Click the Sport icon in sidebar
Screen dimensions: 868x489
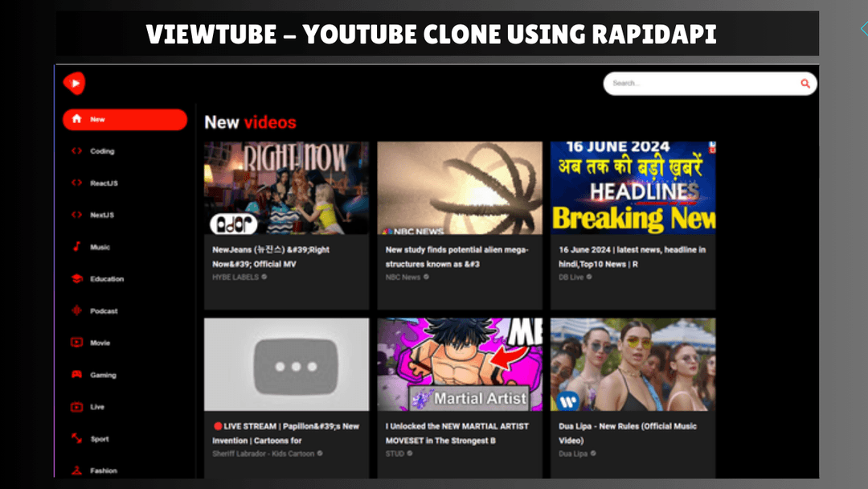click(x=76, y=438)
